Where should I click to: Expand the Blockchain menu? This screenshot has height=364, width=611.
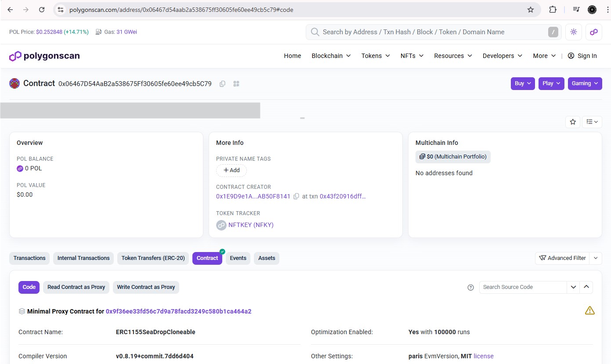(331, 56)
